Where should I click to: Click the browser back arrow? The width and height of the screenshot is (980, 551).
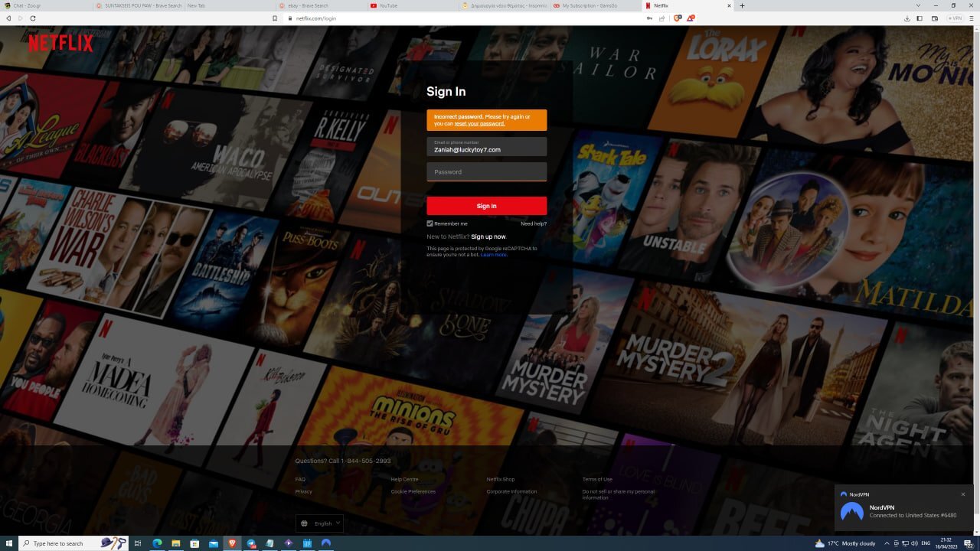click(x=9, y=18)
